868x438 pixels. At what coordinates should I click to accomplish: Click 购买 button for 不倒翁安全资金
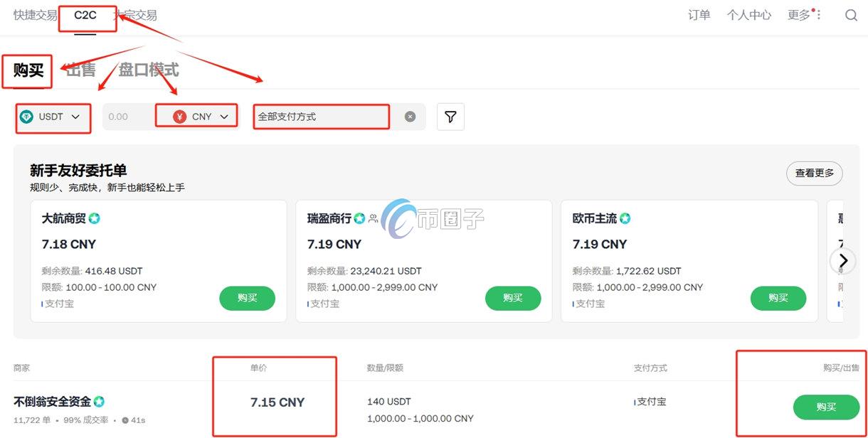click(826, 407)
